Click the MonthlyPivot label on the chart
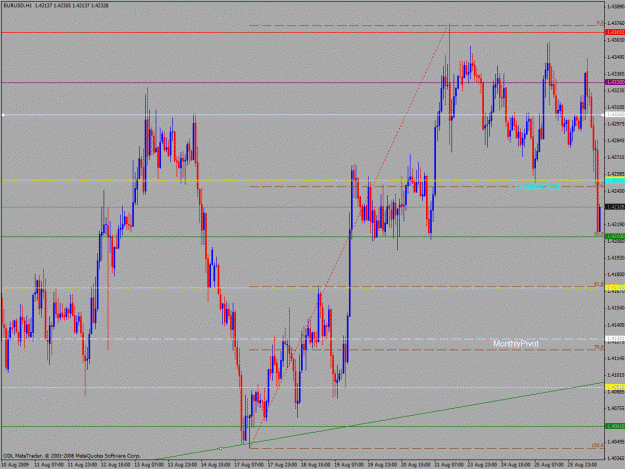Screen dimensions: 625x469 [x=516, y=343]
